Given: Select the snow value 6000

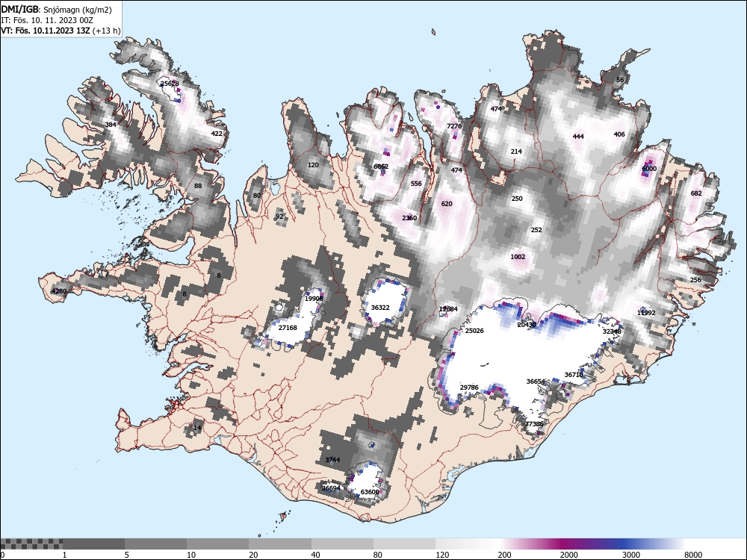Looking at the screenshot, I should tap(649, 169).
